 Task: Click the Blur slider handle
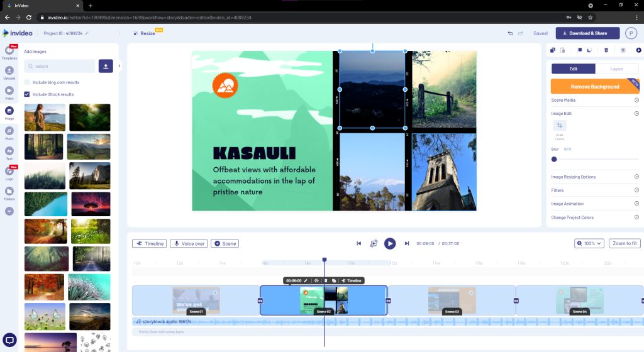point(554,159)
